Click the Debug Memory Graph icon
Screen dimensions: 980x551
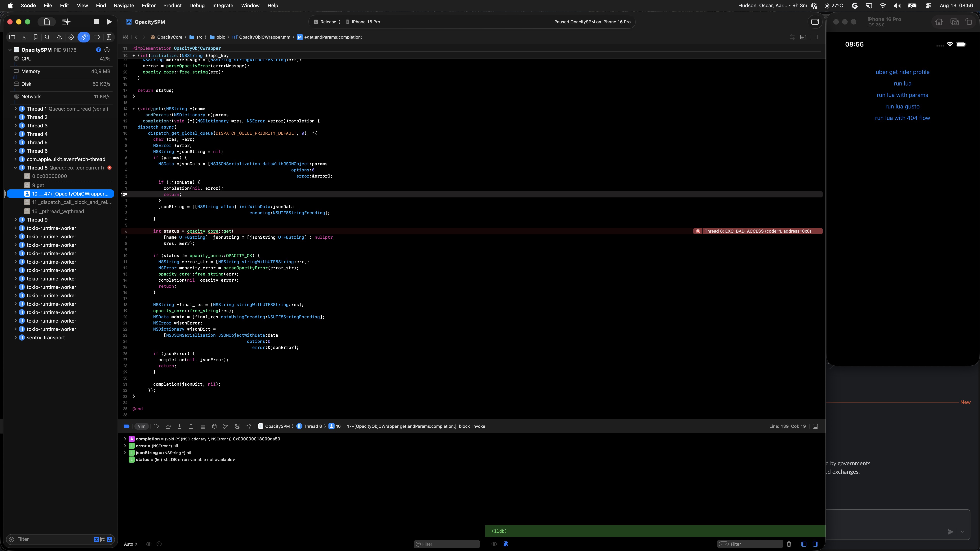click(x=226, y=426)
